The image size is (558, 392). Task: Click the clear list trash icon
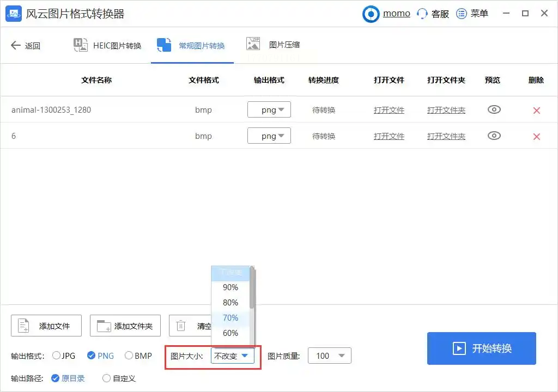click(x=181, y=326)
